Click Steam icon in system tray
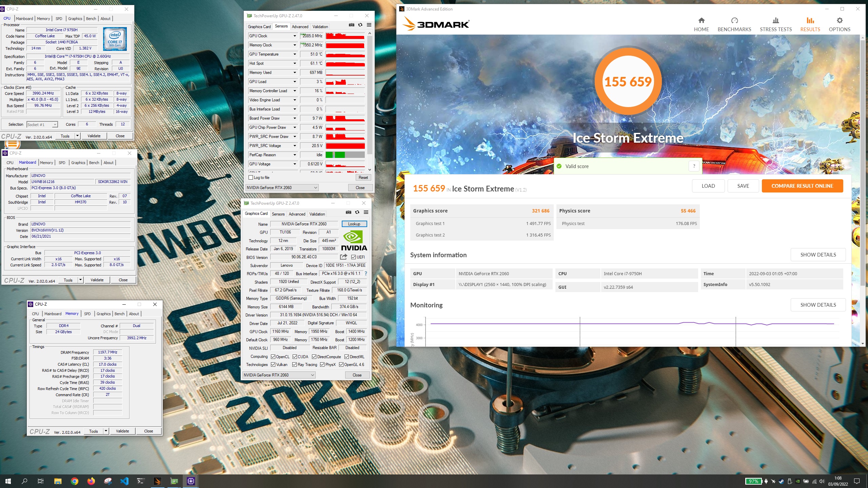This screenshot has width=868, height=488. click(x=781, y=481)
